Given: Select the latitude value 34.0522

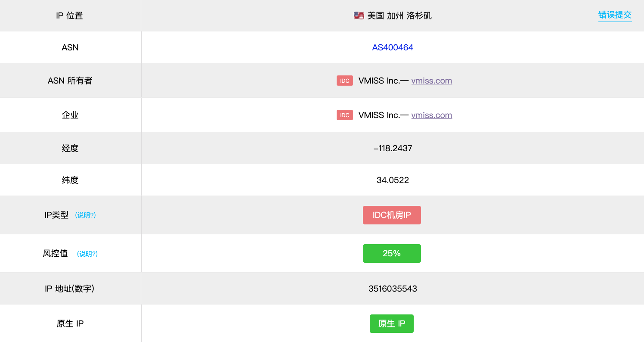Looking at the screenshot, I should (x=393, y=180).
